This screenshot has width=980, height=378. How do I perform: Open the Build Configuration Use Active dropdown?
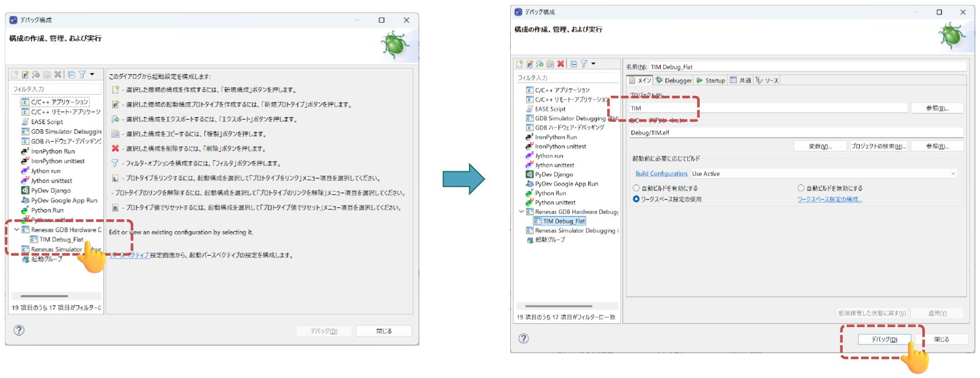click(823, 174)
